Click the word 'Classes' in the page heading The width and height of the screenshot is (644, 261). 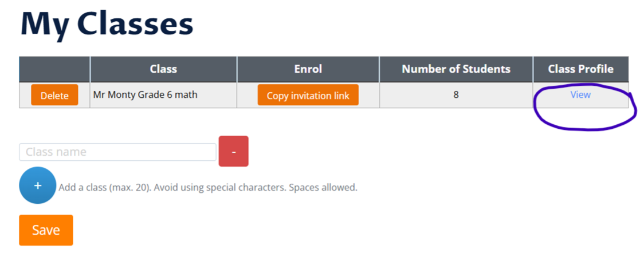[135, 24]
